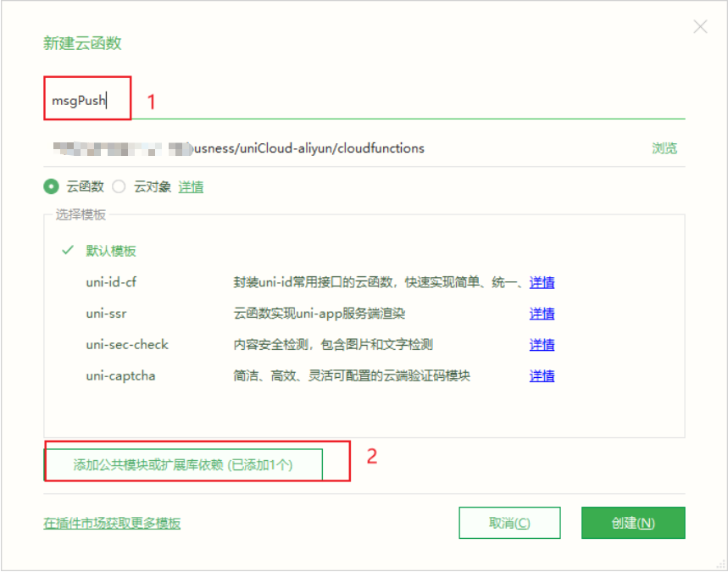The width and height of the screenshot is (728, 572).
Task: Open 详情 link for uni-id-cf
Action: tap(542, 281)
